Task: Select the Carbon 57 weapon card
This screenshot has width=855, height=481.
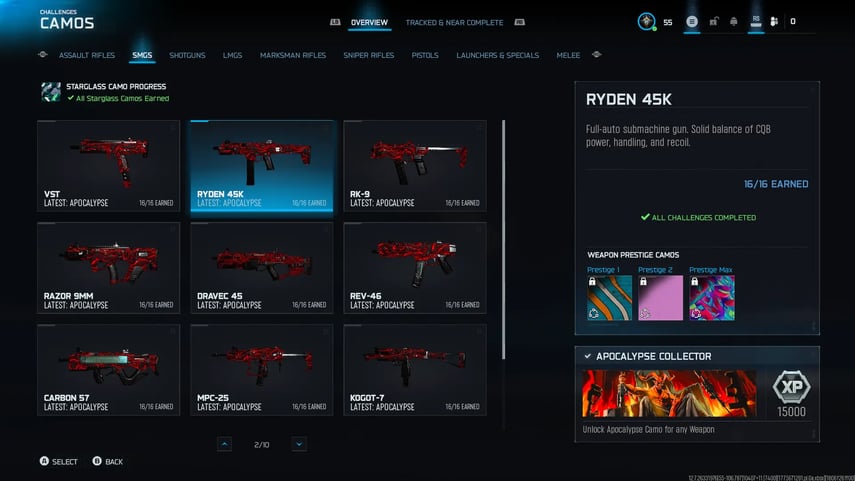Action: click(x=108, y=369)
